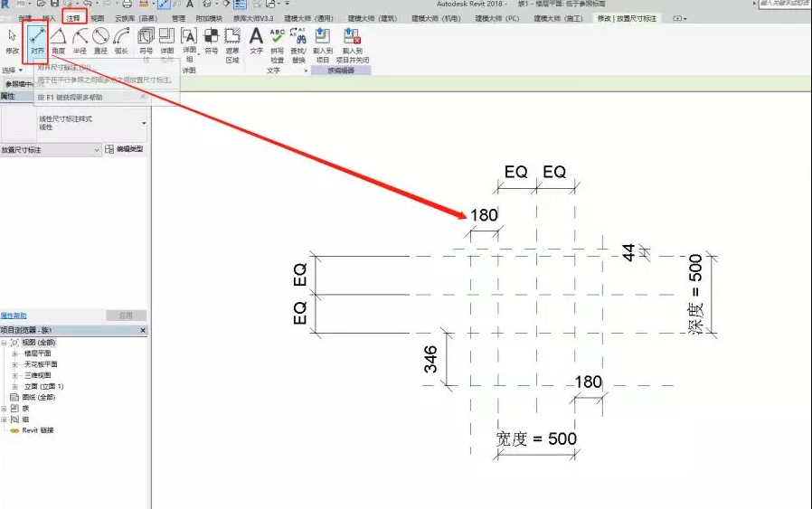Open the 族库大师V3.3 ribbon tab

253,18
